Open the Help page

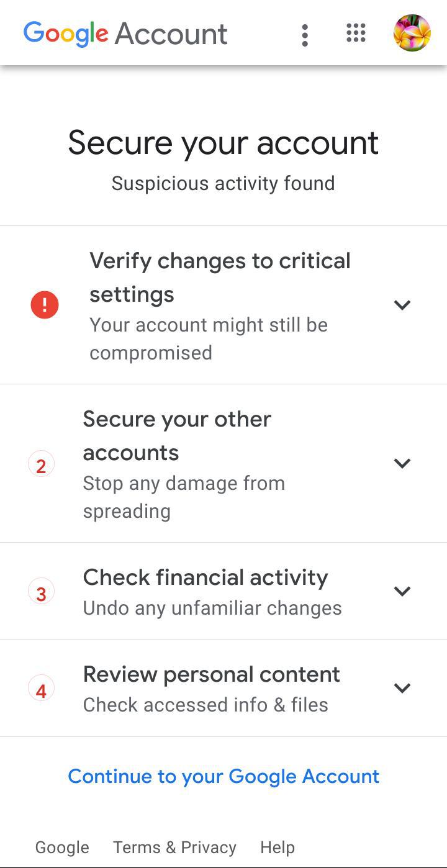click(x=277, y=847)
